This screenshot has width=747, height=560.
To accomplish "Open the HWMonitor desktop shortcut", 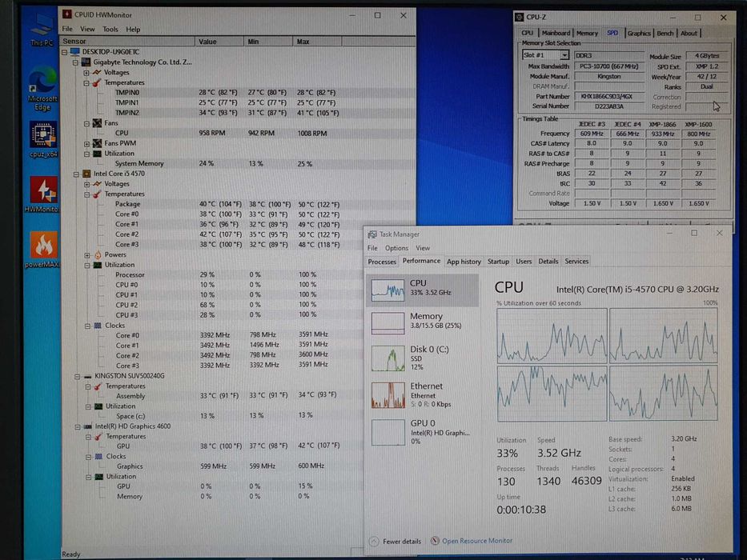I will tap(43, 194).
